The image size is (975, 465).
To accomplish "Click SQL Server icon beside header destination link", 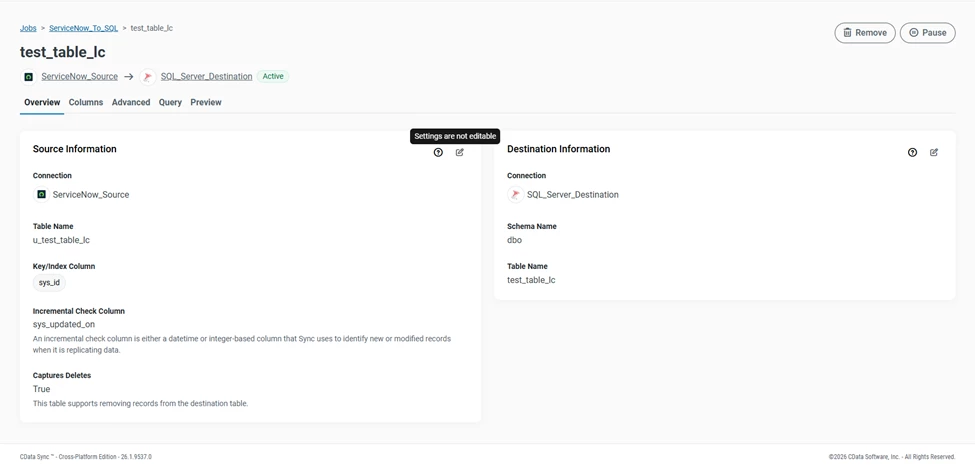I will [147, 76].
